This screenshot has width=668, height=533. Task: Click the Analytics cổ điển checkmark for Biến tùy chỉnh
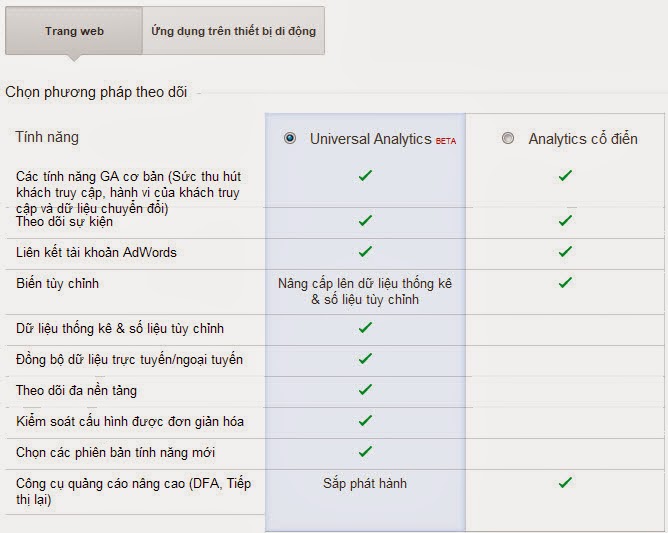(565, 282)
